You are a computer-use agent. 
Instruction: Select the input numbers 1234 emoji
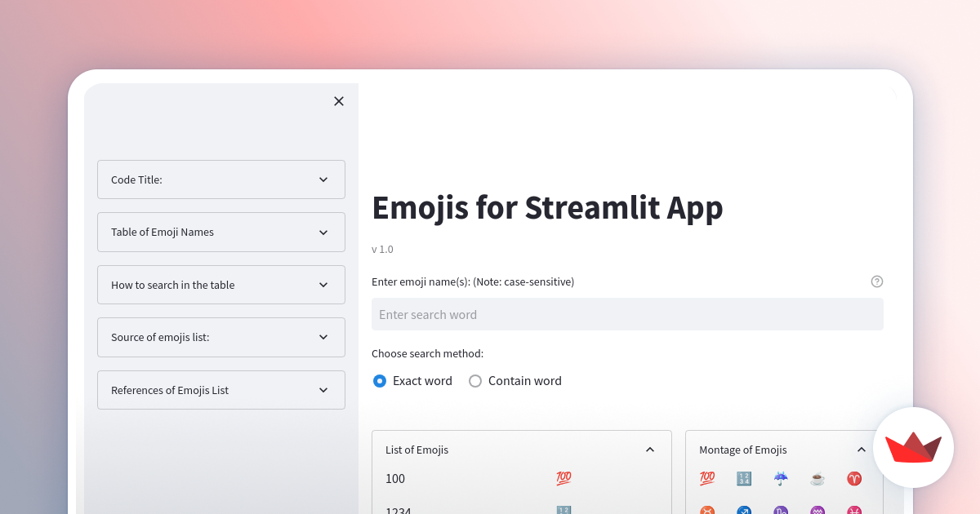tap(743, 478)
